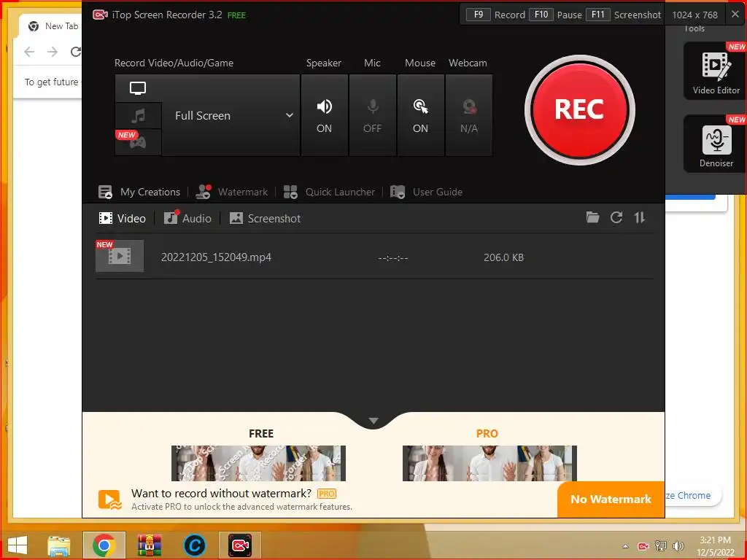
Task: Open the volume control in system tray
Action: point(678,546)
